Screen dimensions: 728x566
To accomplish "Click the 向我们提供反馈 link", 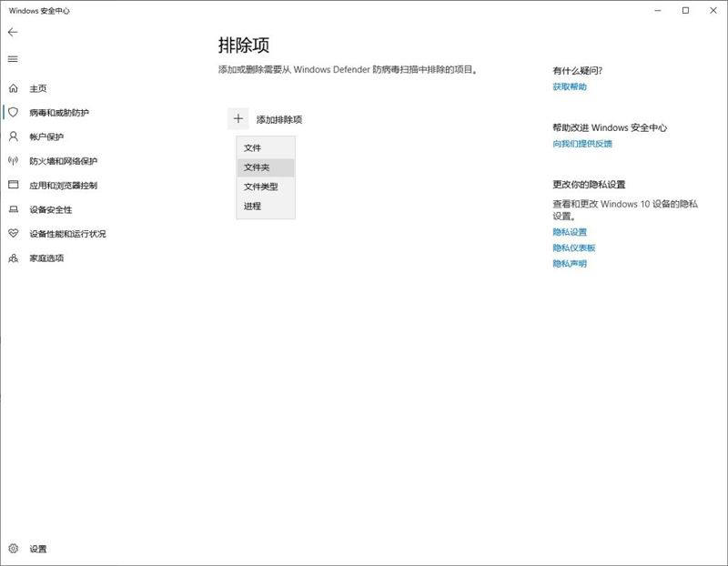I will pos(582,144).
